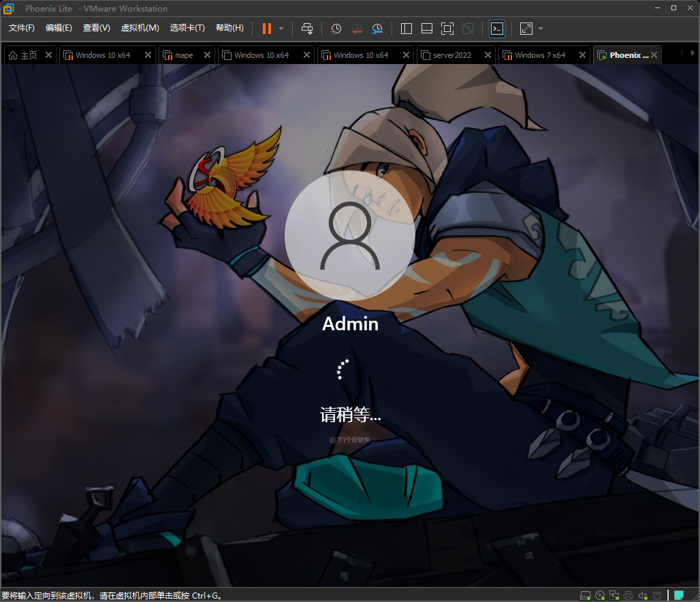Screen dimensions: 700x602
Task: Click the Admin account name
Action: pyautogui.click(x=351, y=323)
